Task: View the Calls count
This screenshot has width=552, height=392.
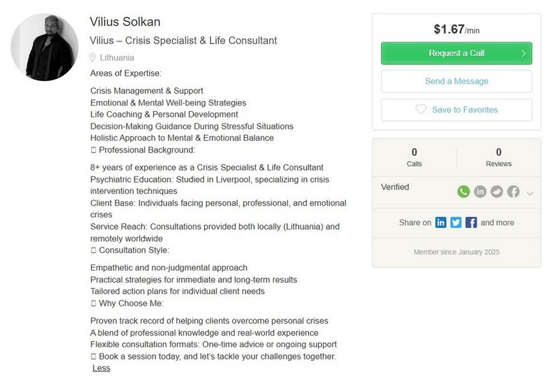Action: tap(414, 157)
